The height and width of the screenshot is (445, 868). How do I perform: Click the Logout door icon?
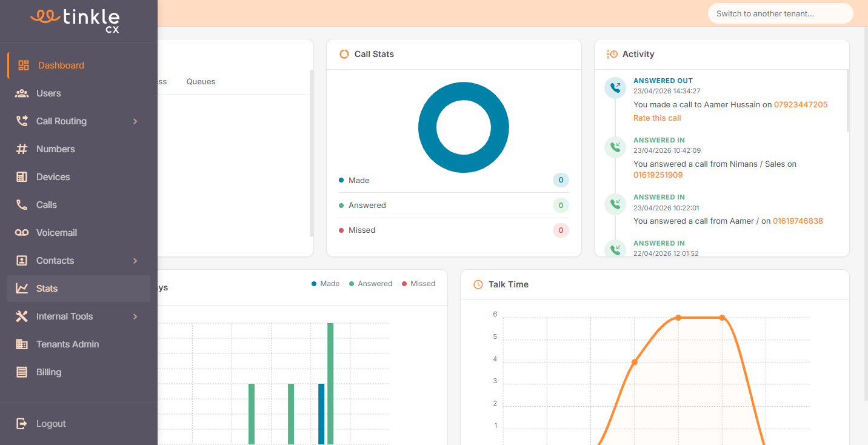[x=22, y=424]
